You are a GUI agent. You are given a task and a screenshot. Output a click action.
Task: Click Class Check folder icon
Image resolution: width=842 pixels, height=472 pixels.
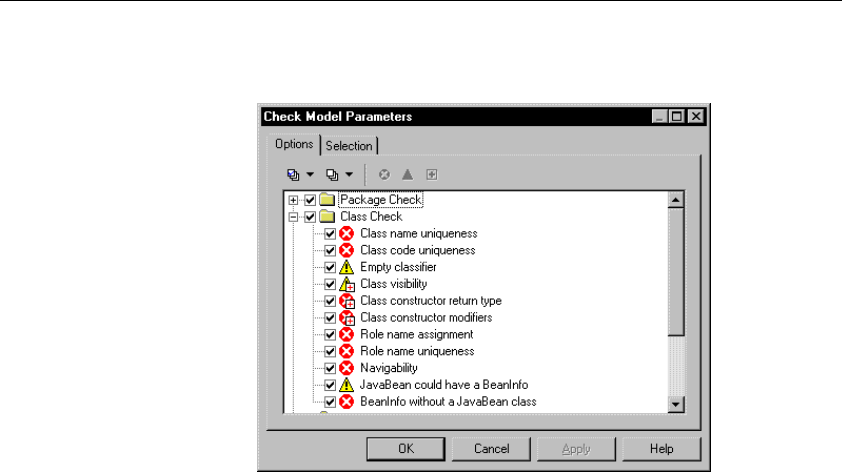click(327, 216)
